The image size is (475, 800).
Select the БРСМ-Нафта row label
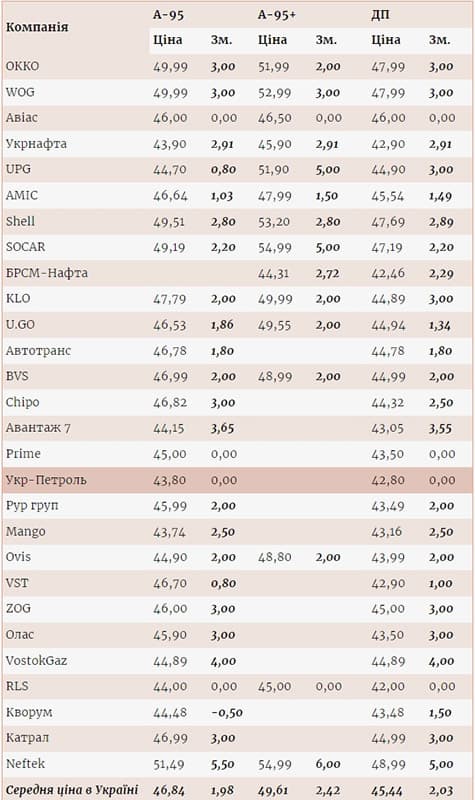coord(47,273)
